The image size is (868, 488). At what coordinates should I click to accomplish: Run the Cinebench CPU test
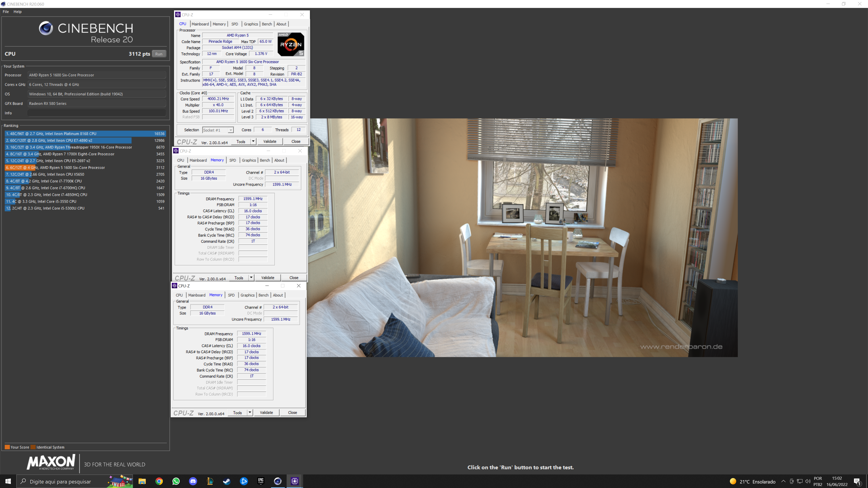click(x=159, y=54)
